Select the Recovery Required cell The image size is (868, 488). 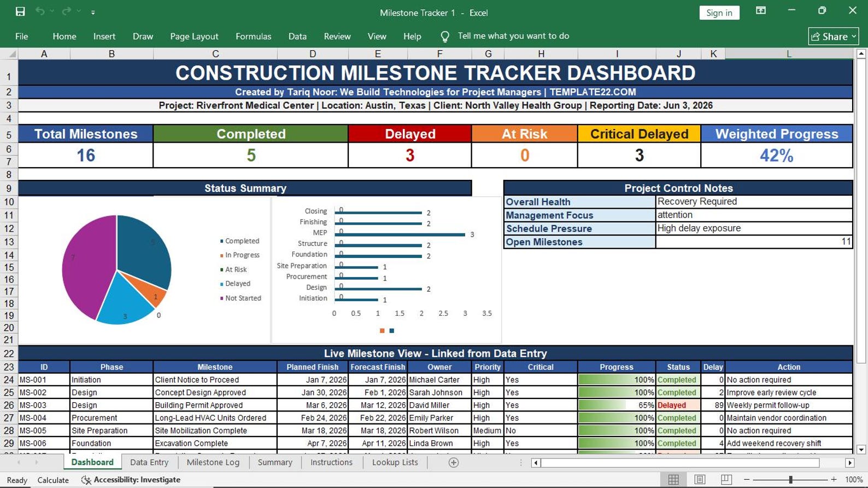point(754,202)
